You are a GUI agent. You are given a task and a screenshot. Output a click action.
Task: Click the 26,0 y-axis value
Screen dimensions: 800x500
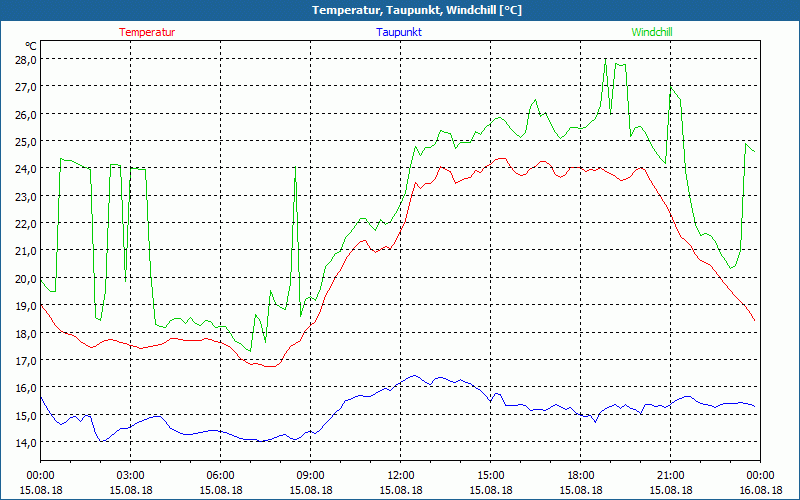(26, 114)
